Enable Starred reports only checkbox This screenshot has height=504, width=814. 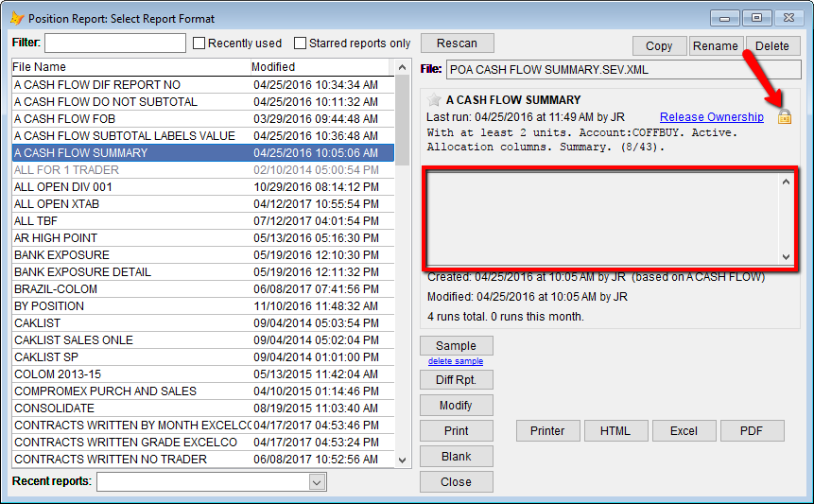coord(300,43)
